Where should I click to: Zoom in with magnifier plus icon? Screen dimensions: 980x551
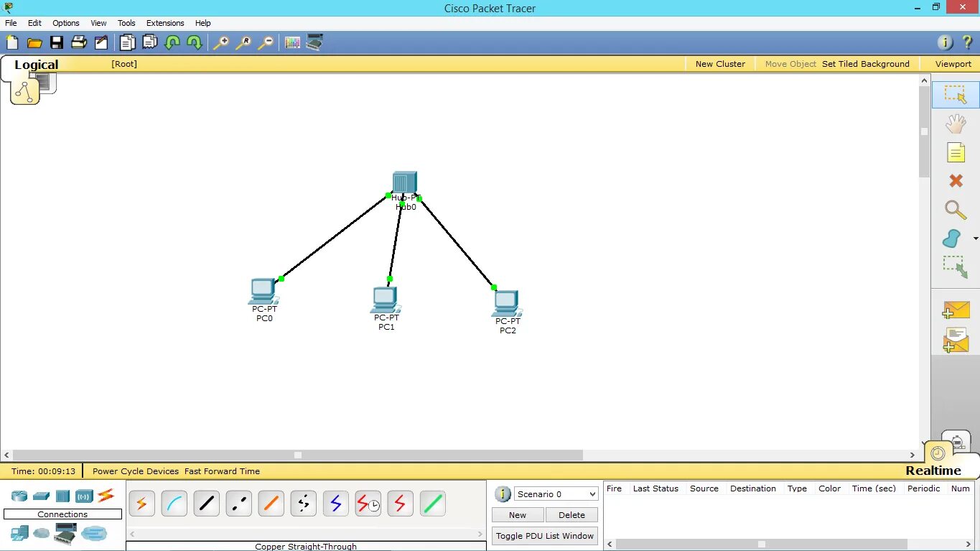221,42
